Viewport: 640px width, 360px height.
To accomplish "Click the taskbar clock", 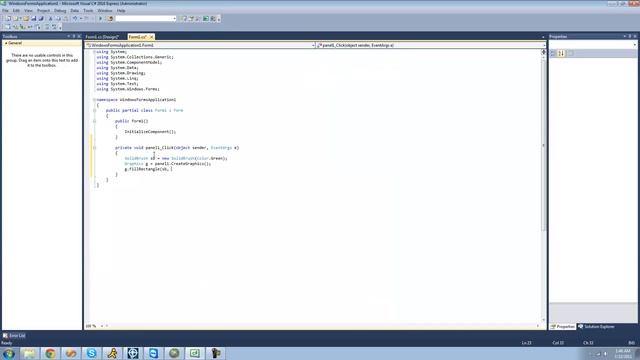I will pyautogui.click(x=622, y=354).
